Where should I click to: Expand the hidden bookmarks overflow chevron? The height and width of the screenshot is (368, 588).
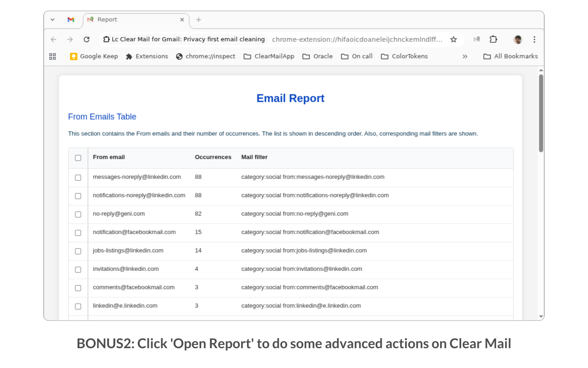465,56
